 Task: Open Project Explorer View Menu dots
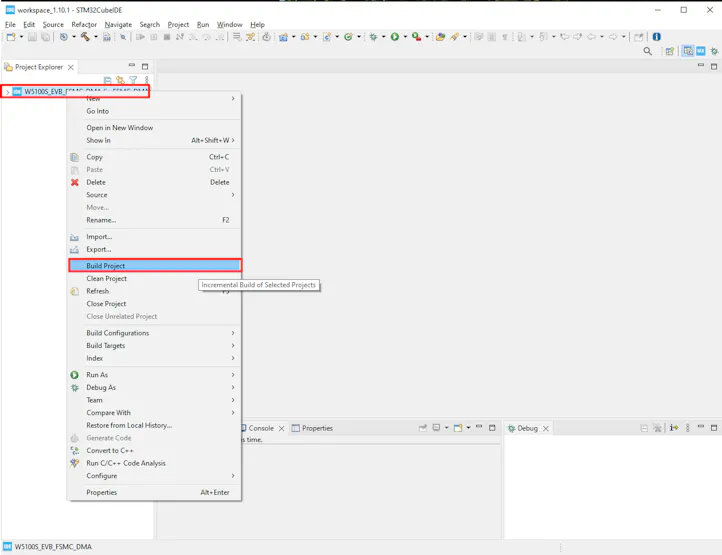tap(146, 80)
